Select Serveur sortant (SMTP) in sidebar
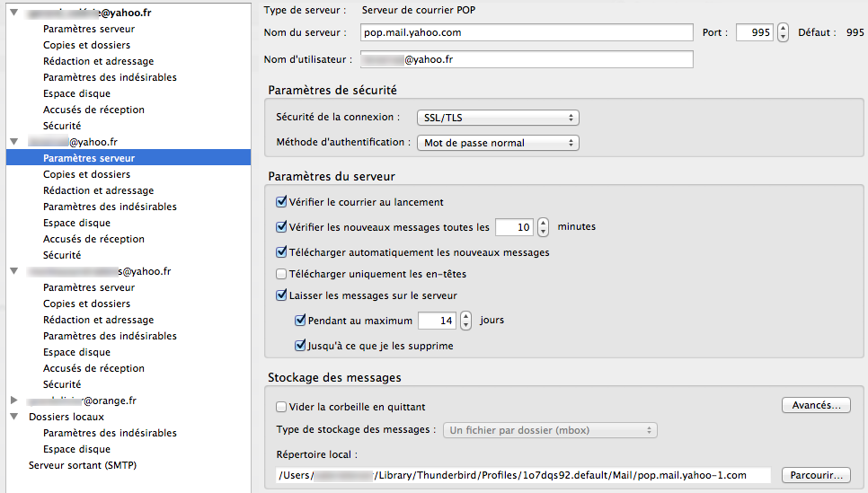 tap(82, 465)
